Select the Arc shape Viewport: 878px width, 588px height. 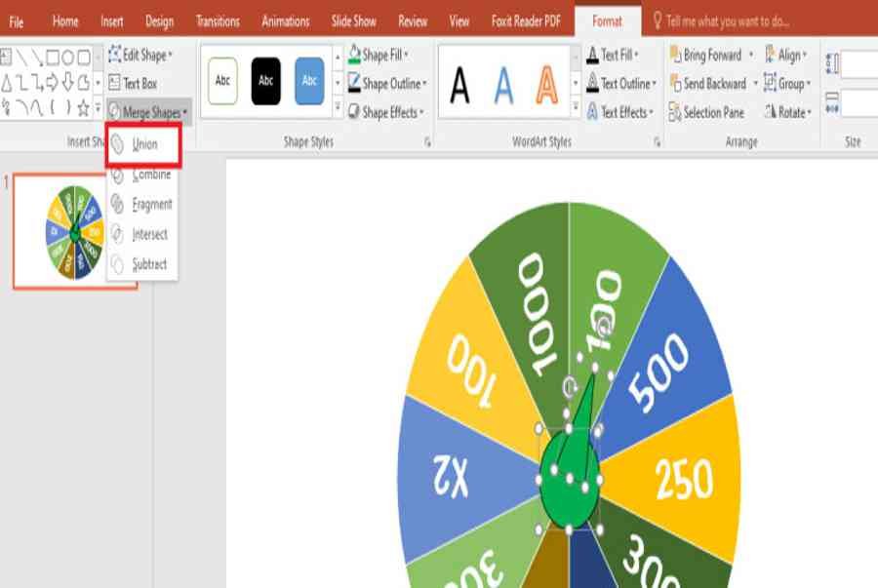click(x=21, y=107)
